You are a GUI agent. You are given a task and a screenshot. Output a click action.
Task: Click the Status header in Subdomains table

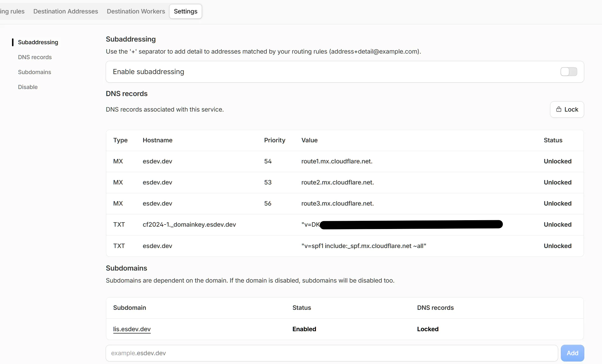(x=302, y=308)
